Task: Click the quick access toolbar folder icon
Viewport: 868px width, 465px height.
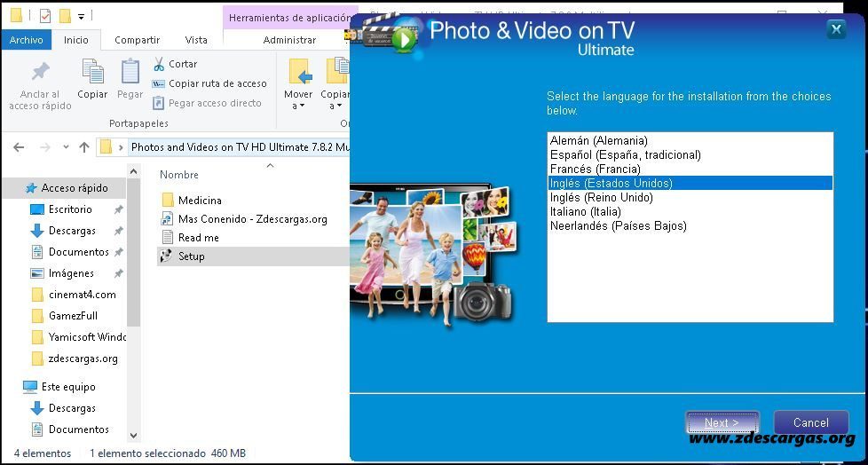Action: [17, 15]
